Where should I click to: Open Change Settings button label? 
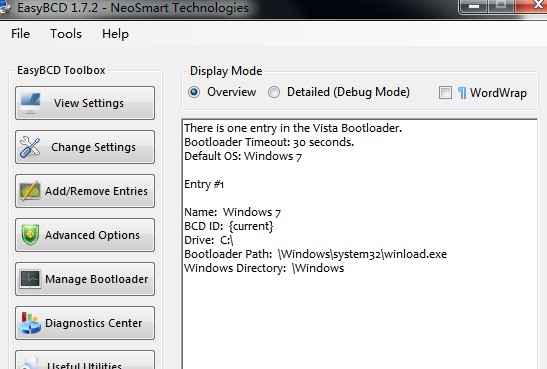(93, 147)
